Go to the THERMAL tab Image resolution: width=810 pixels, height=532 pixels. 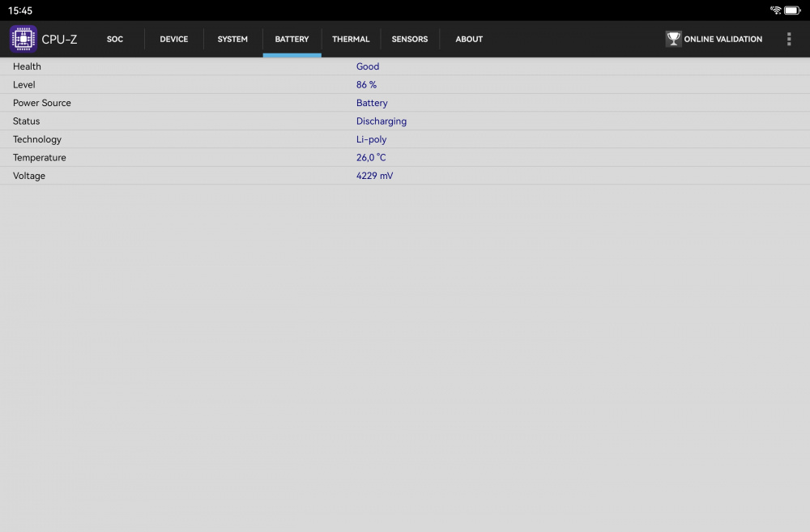point(351,39)
